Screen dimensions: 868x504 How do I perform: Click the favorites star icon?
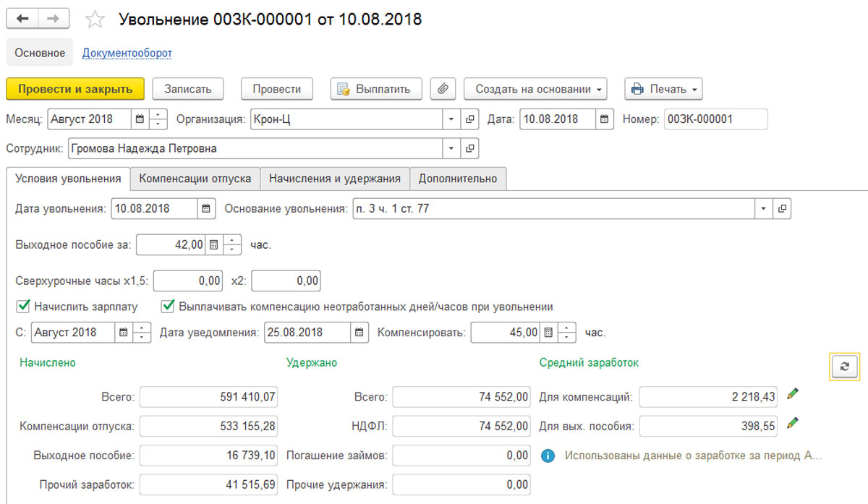tap(95, 20)
